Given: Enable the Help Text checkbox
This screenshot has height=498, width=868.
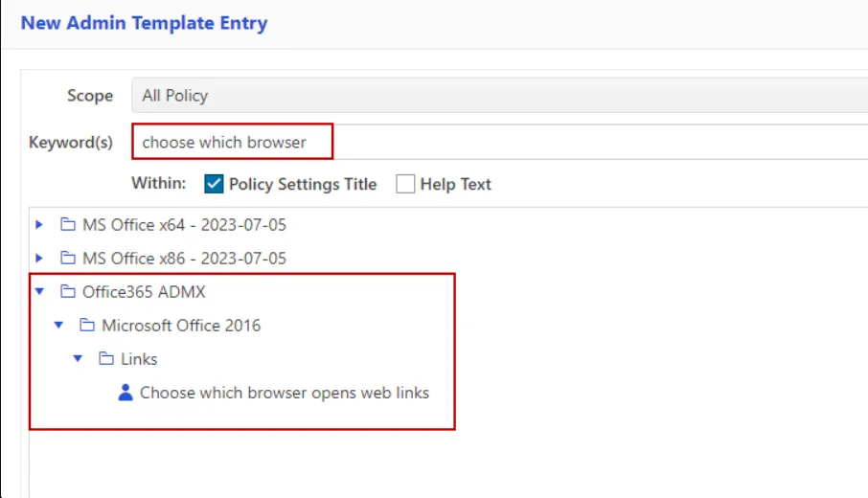Looking at the screenshot, I should pos(405,184).
